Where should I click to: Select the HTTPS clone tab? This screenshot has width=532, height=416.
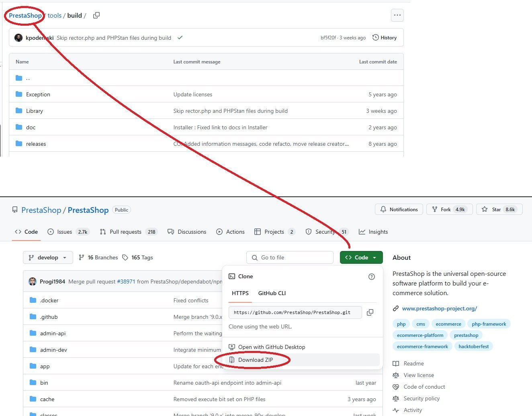[x=240, y=293]
